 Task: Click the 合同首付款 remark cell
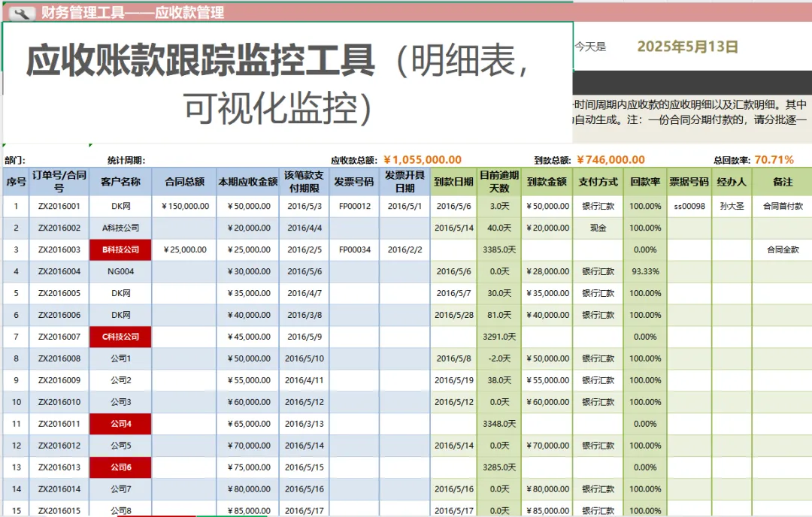[x=783, y=206]
